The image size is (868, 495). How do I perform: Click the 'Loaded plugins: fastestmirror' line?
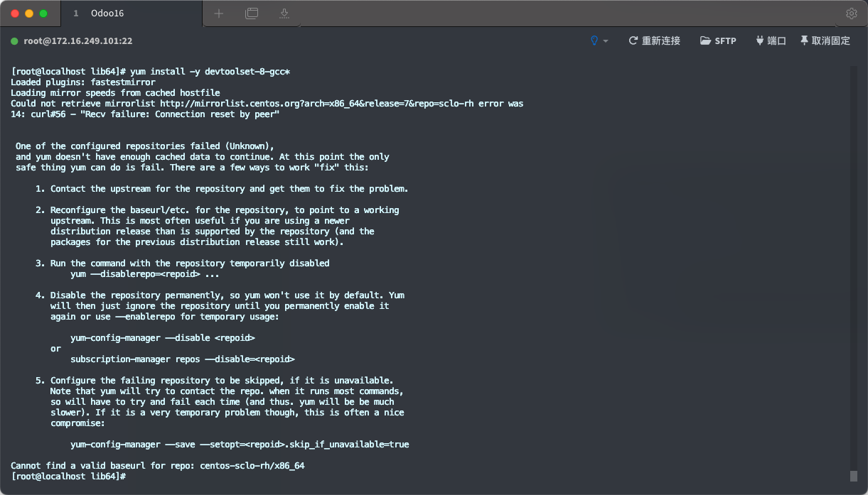pyautogui.click(x=83, y=82)
